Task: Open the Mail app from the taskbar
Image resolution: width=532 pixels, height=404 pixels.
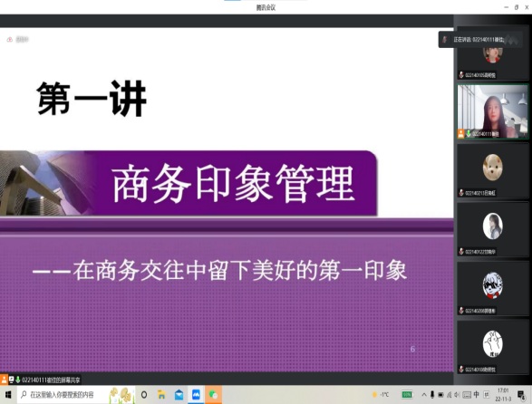Action: [x=179, y=395]
